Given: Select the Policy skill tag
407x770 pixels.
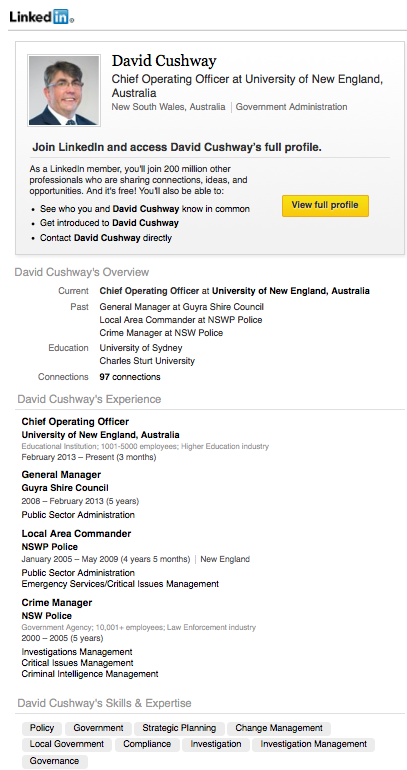Looking at the screenshot, I should coord(42,728).
